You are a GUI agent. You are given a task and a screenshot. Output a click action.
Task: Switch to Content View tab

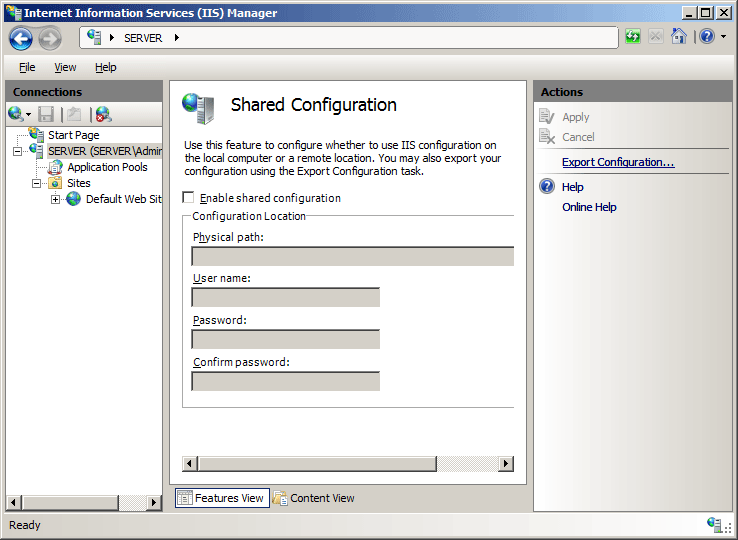314,498
